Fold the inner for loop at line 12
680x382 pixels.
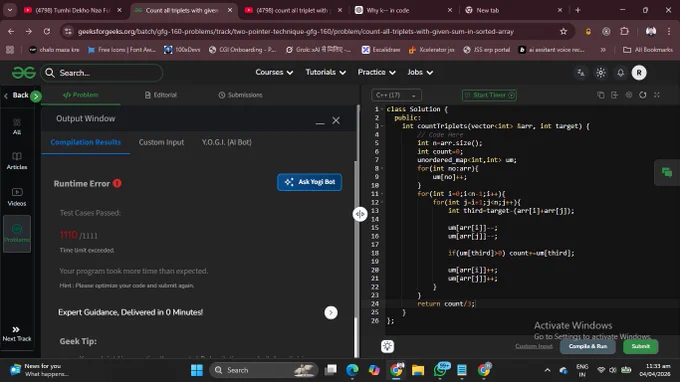point(382,202)
